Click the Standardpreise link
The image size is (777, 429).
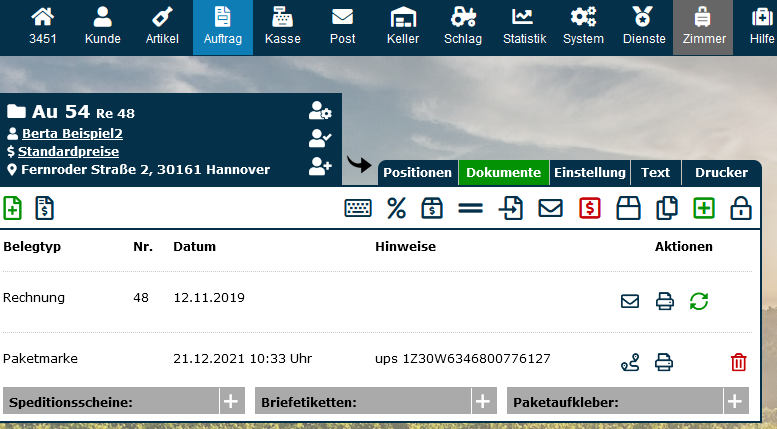[x=68, y=151]
